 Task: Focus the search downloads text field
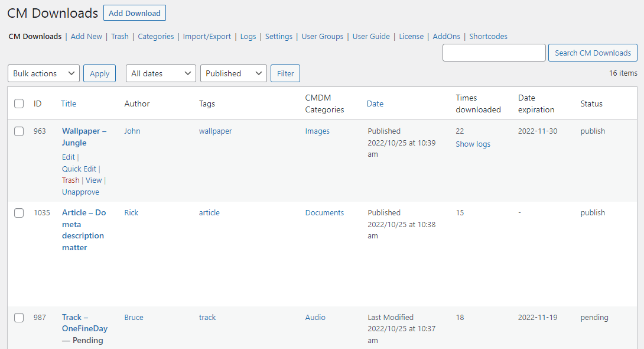click(x=494, y=53)
